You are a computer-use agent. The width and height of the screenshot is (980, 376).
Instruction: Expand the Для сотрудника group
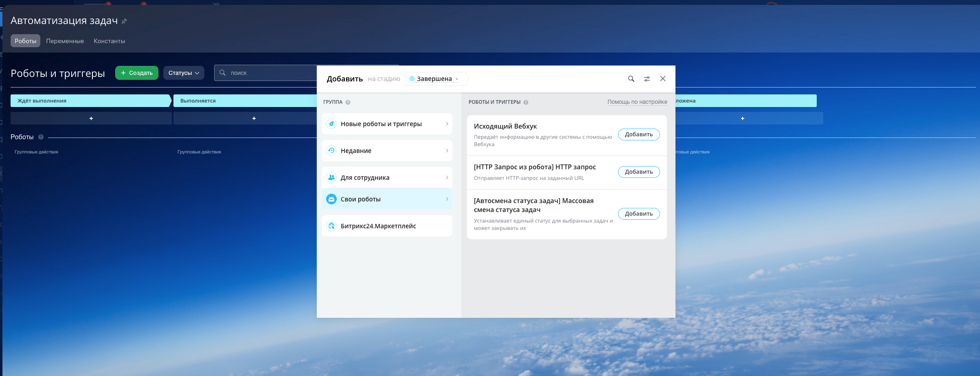[387, 178]
